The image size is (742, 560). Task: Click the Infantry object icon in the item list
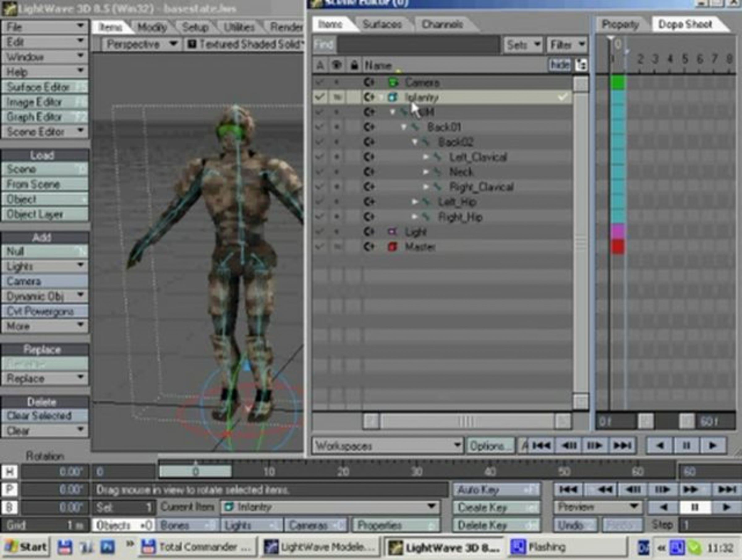click(x=392, y=97)
